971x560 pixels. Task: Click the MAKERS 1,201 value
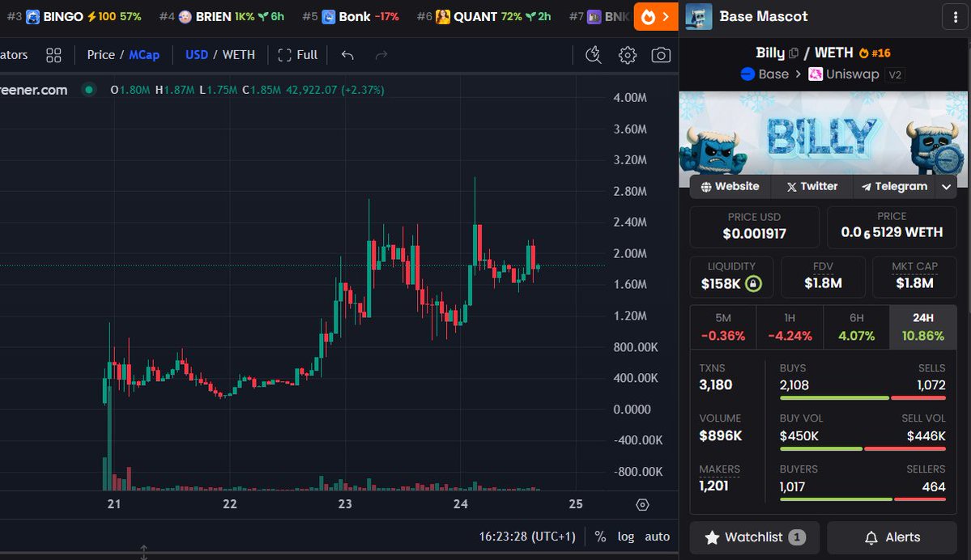[713, 486]
